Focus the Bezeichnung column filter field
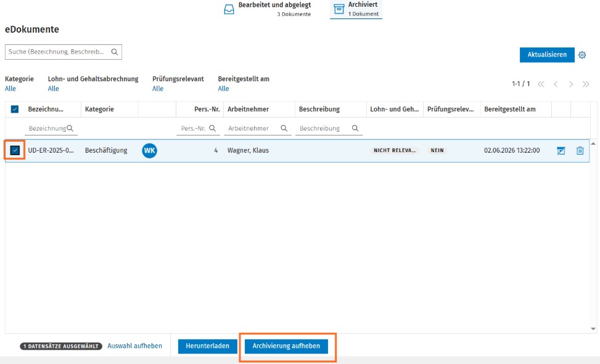600x364 pixels. coord(51,129)
